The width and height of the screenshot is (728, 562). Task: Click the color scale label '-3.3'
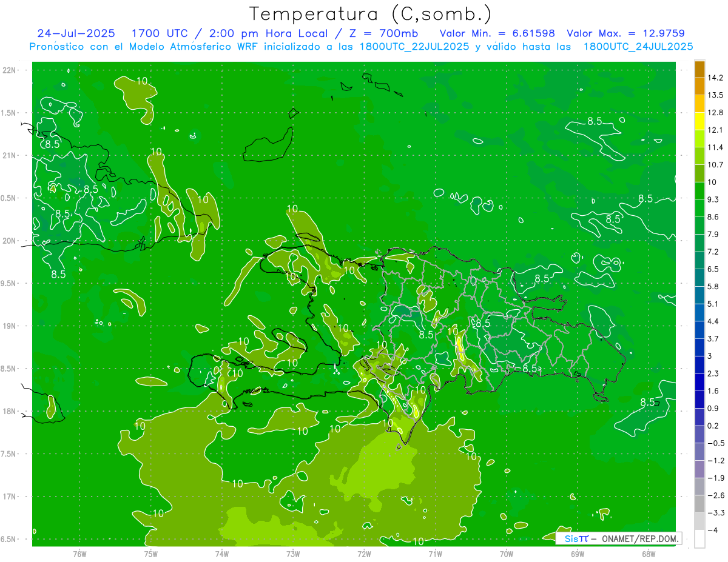(718, 513)
